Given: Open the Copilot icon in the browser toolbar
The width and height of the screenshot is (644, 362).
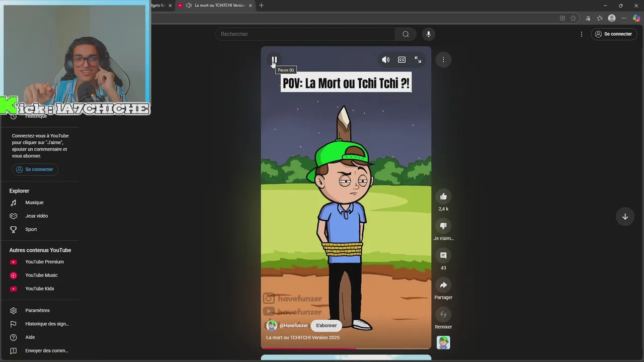Looking at the screenshot, I should click(636, 18).
